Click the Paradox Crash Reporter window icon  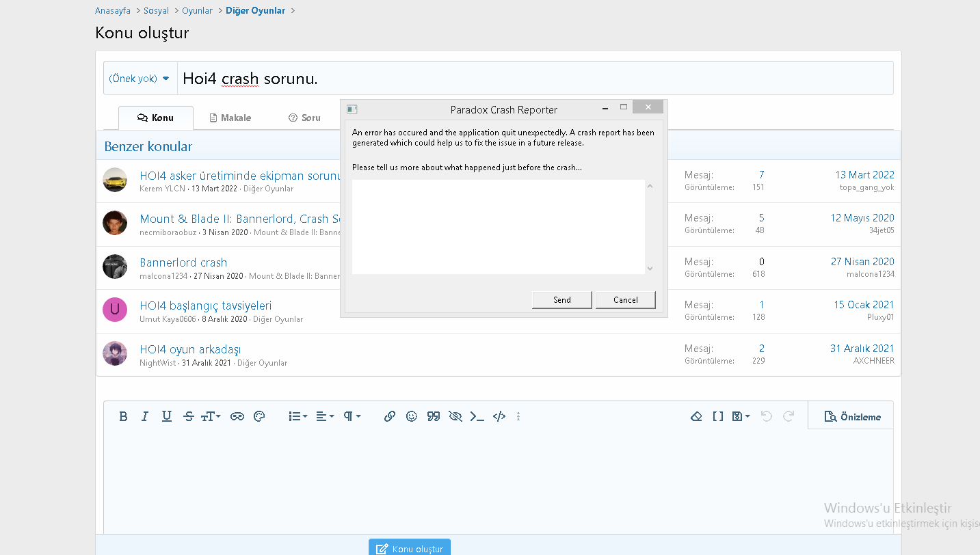click(x=352, y=109)
